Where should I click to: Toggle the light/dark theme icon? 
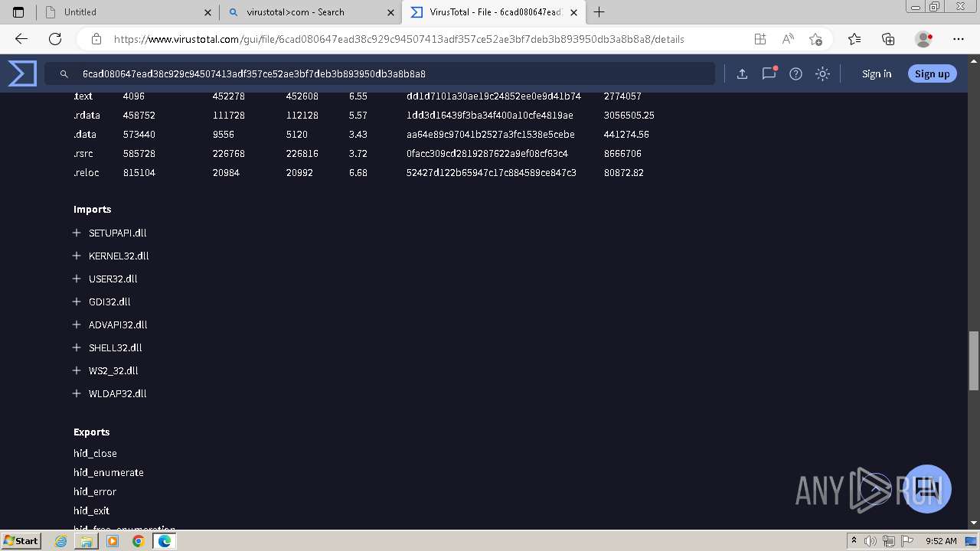tap(822, 73)
